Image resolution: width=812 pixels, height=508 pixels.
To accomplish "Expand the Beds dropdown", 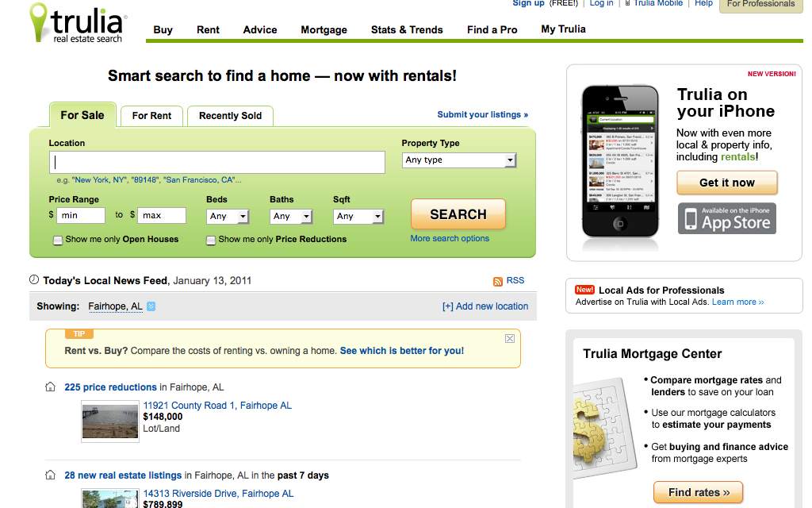I will click(228, 216).
